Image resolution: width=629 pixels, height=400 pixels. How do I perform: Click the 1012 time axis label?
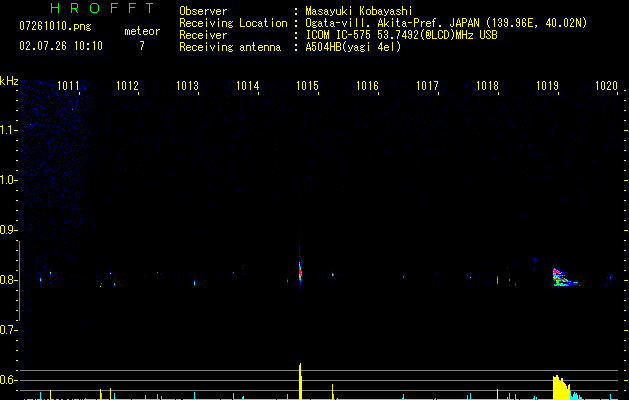[127, 86]
